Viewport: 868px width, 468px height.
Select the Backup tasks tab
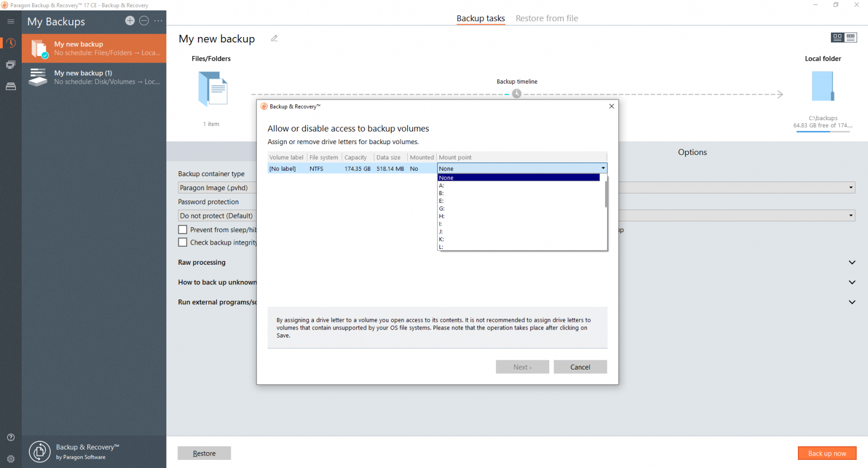(480, 18)
